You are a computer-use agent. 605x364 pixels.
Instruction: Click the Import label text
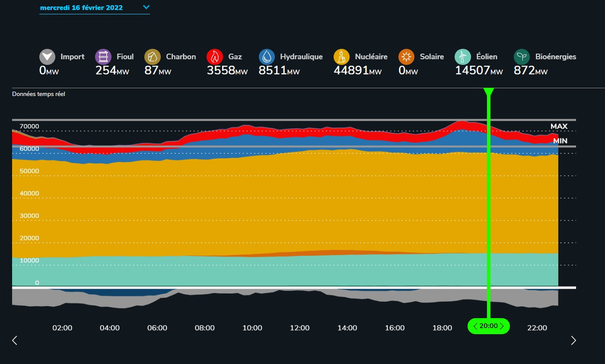click(x=72, y=57)
